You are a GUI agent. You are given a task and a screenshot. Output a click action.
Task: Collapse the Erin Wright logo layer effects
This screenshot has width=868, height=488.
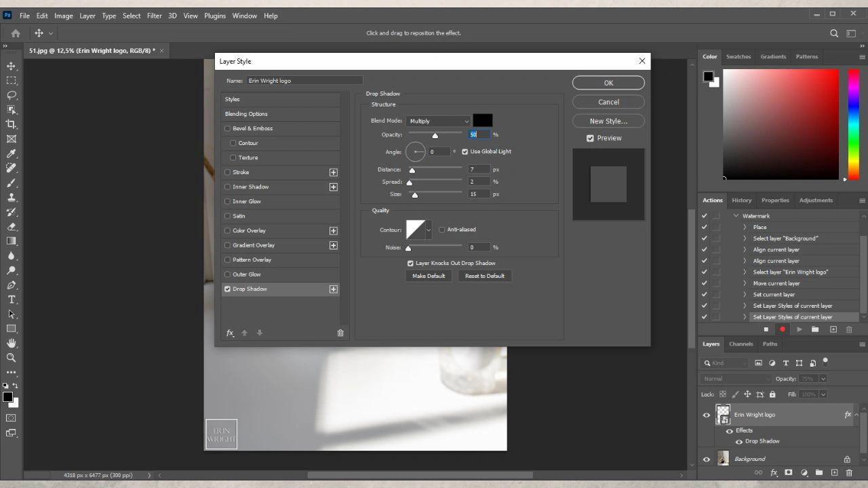pos(857,415)
